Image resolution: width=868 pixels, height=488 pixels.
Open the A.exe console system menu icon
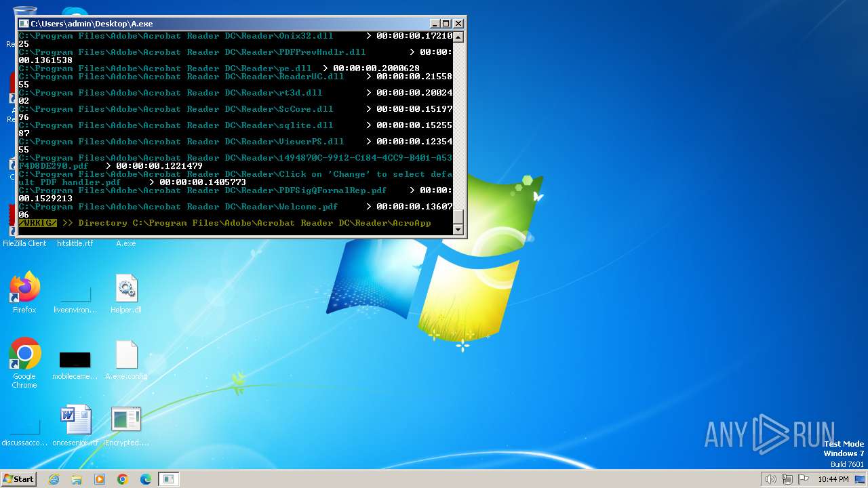24,23
